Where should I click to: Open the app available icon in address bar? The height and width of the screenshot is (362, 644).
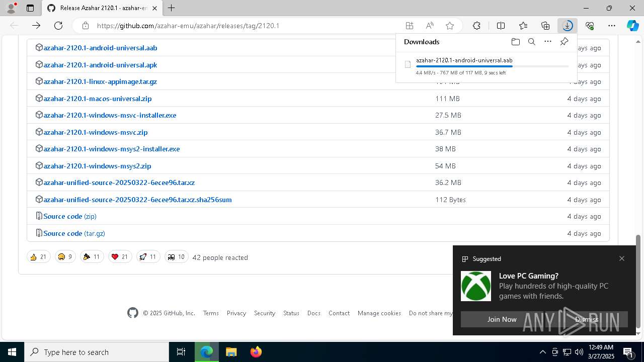click(x=410, y=26)
